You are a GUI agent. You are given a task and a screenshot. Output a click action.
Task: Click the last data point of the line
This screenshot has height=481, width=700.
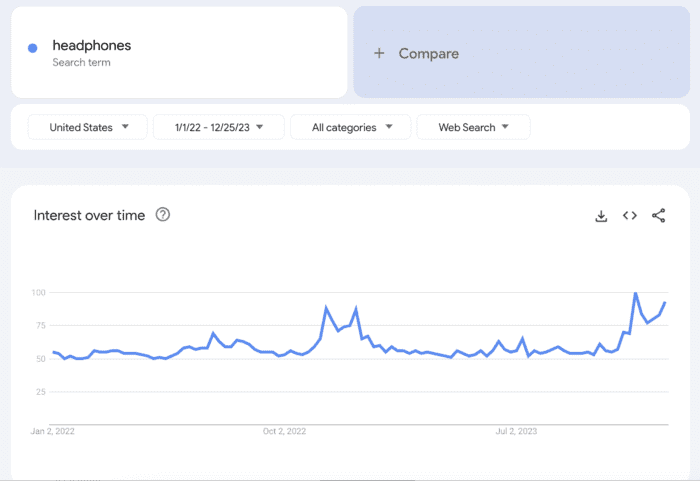665,303
